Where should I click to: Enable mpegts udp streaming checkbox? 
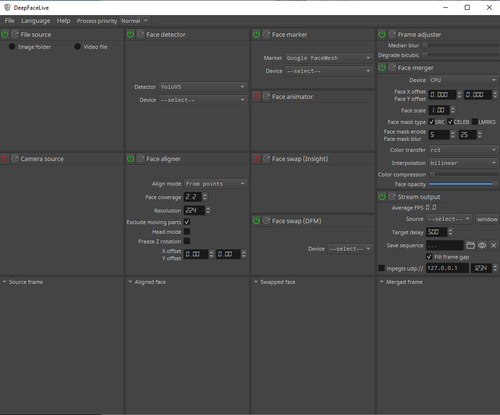pos(382,268)
